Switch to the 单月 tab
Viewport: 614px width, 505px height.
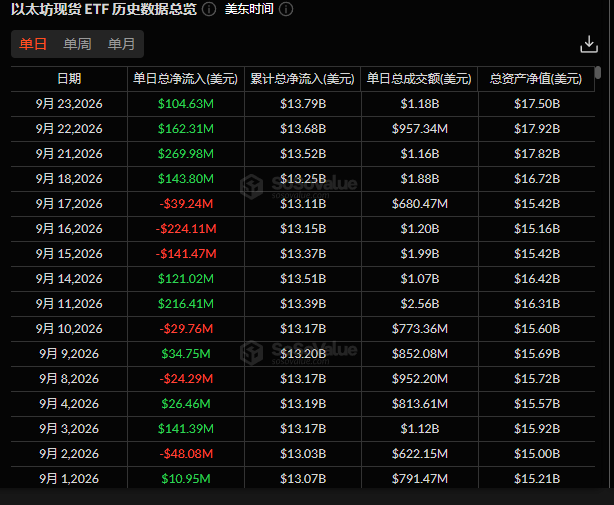pyautogui.click(x=121, y=44)
